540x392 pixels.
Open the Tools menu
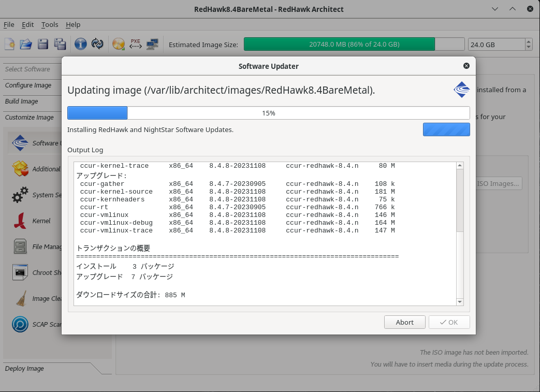(x=50, y=25)
